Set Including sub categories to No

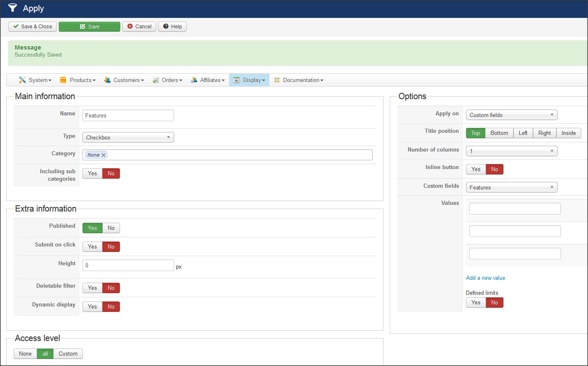pyautogui.click(x=111, y=174)
